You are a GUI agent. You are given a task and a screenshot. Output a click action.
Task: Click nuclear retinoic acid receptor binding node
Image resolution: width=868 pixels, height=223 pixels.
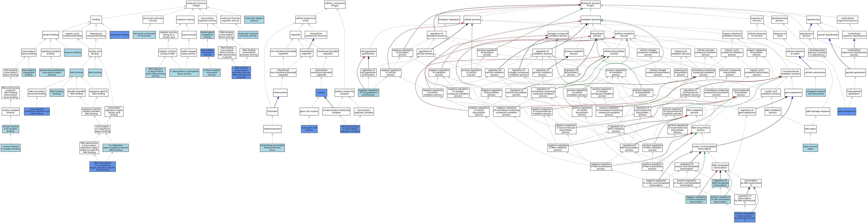click(x=10, y=129)
